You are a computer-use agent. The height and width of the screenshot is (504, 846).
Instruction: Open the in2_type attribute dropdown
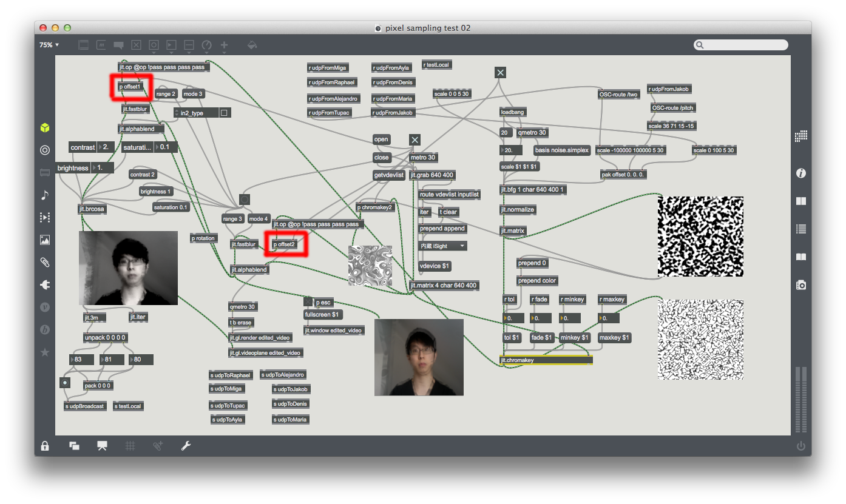coord(195,113)
